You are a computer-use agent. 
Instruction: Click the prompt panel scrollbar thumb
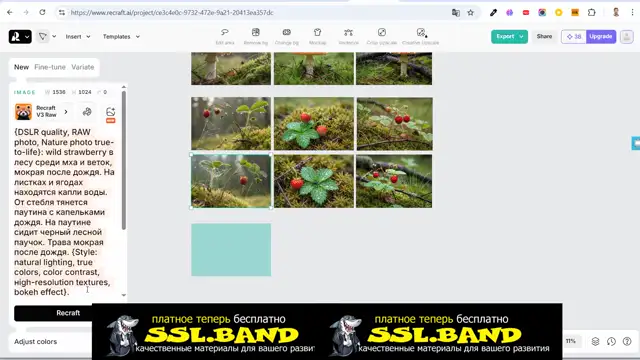124,160
